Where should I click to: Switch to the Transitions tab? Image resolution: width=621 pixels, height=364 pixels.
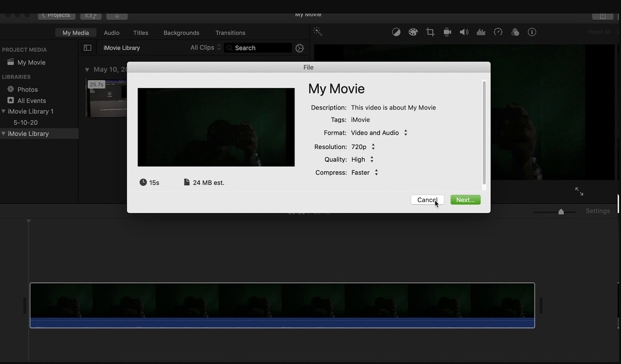click(x=230, y=32)
